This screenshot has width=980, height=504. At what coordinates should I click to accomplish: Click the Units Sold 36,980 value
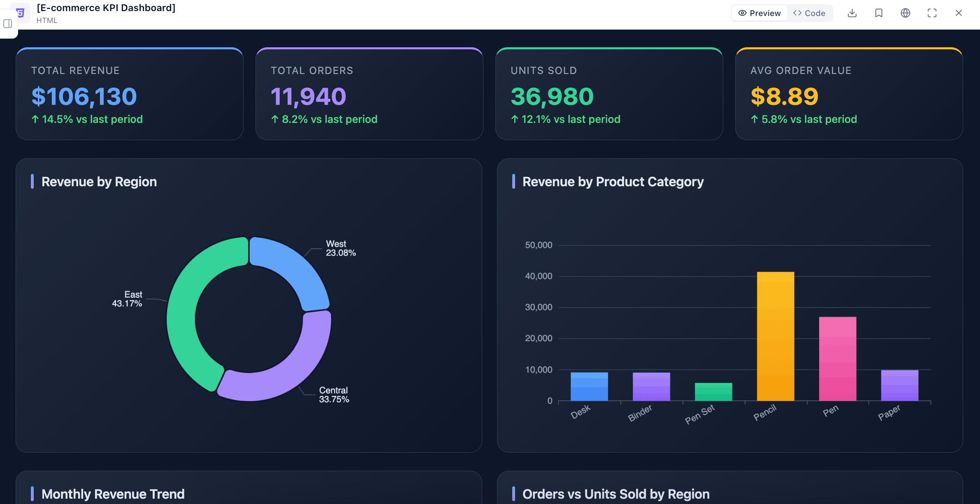tap(552, 96)
